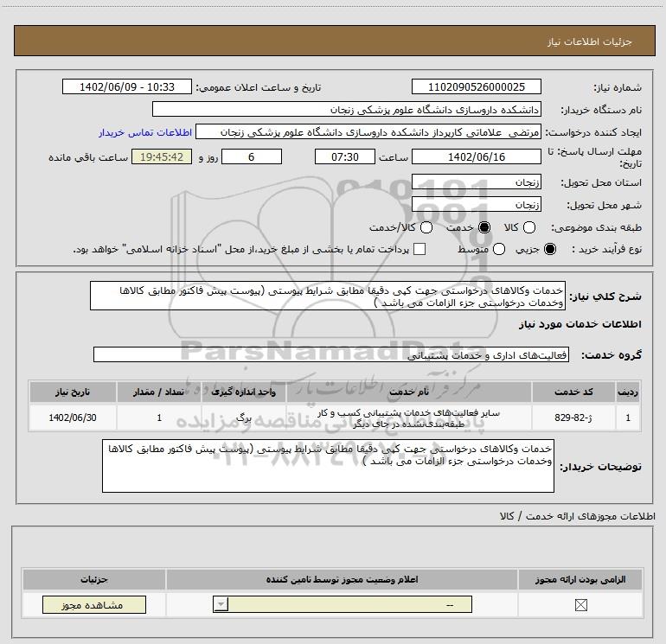Click the need number field 1102090526000025
Viewport: 666px width, 644px height.
pos(476,86)
